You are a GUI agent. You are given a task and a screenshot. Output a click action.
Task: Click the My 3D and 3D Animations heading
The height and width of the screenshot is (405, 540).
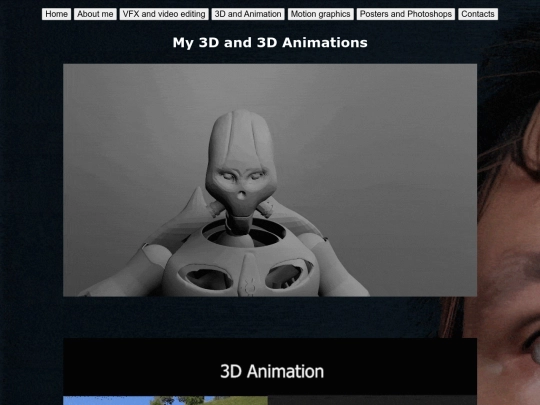[x=270, y=43]
